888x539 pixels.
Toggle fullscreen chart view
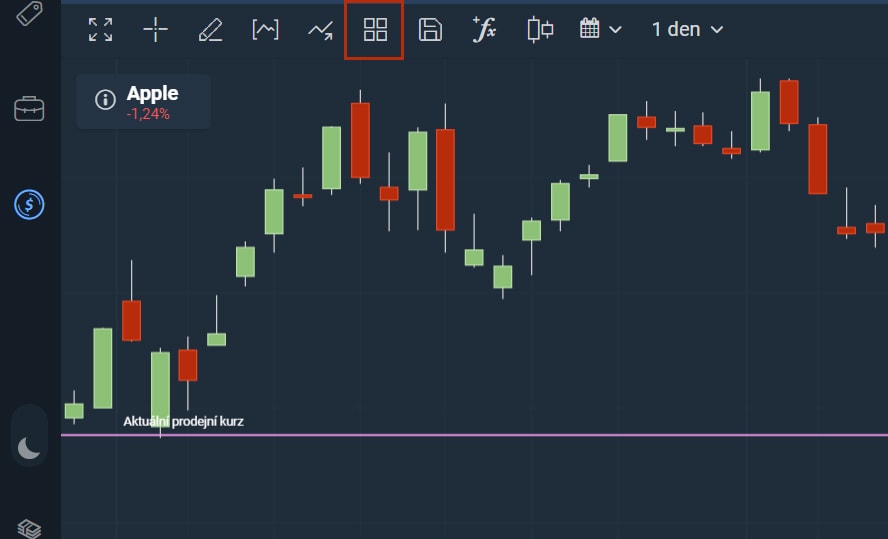(100, 30)
